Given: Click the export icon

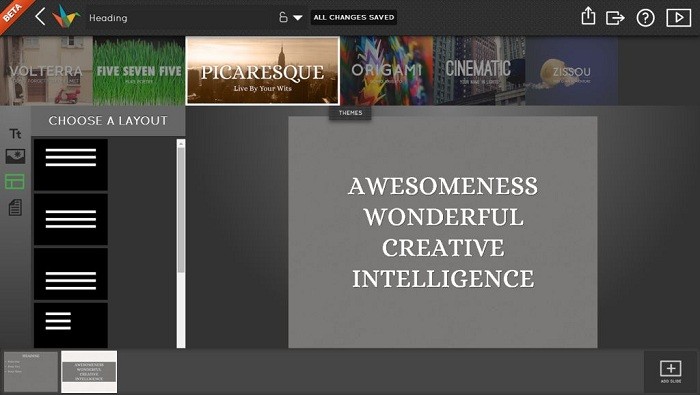Looking at the screenshot, I should [x=615, y=18].
